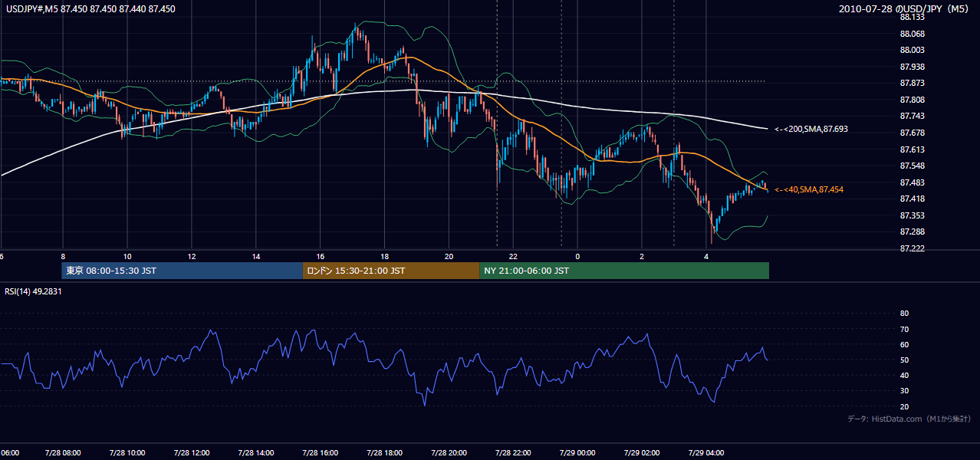Click price level 87.483 on the axis
This screenshot has width=980, height=460.
(x=912, y=182)
